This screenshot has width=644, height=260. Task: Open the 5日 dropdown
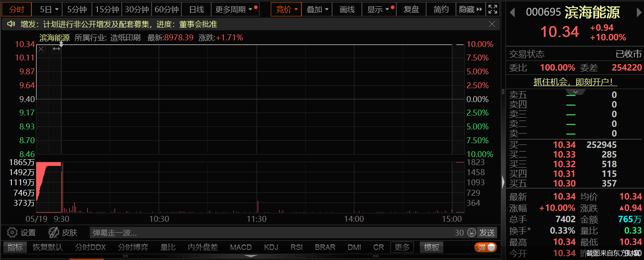coord(47,9)
